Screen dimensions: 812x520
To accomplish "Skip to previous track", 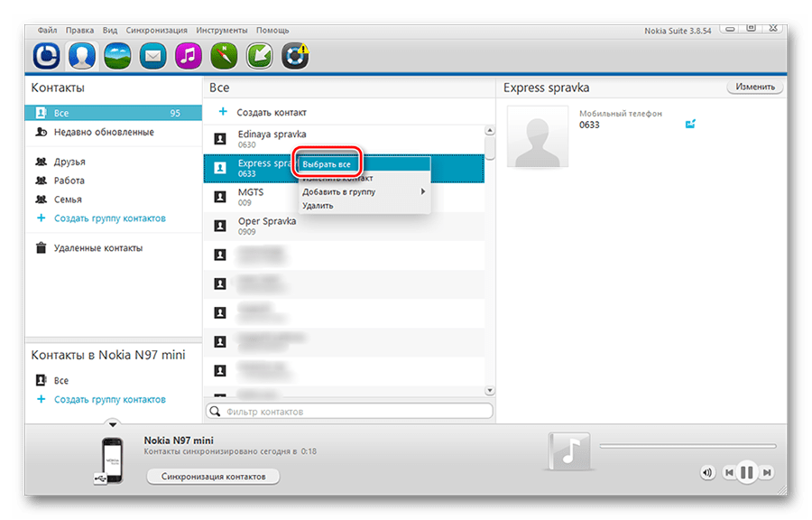I will coord(729,472).
